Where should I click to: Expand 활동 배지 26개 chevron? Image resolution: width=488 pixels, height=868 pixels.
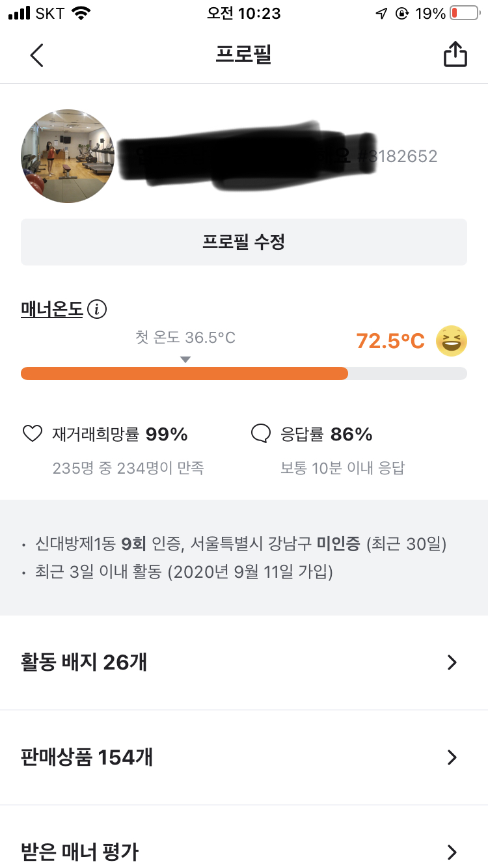(x=452, y=662)
